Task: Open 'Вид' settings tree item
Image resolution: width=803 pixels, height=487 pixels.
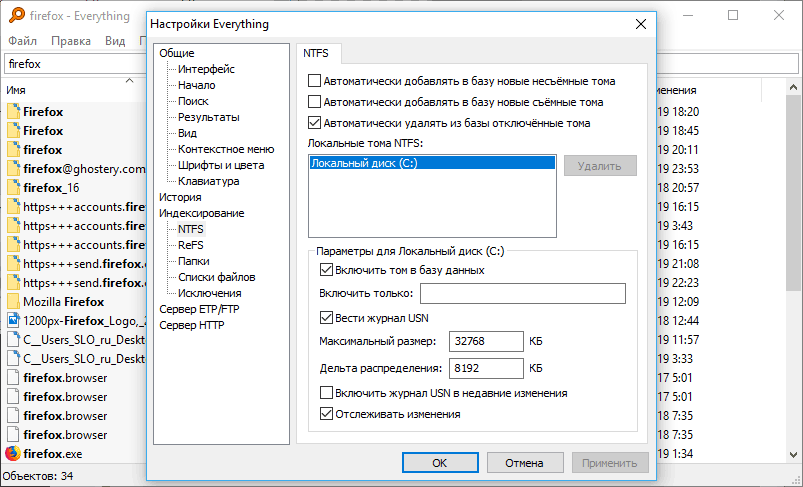Action: point(187,133)
